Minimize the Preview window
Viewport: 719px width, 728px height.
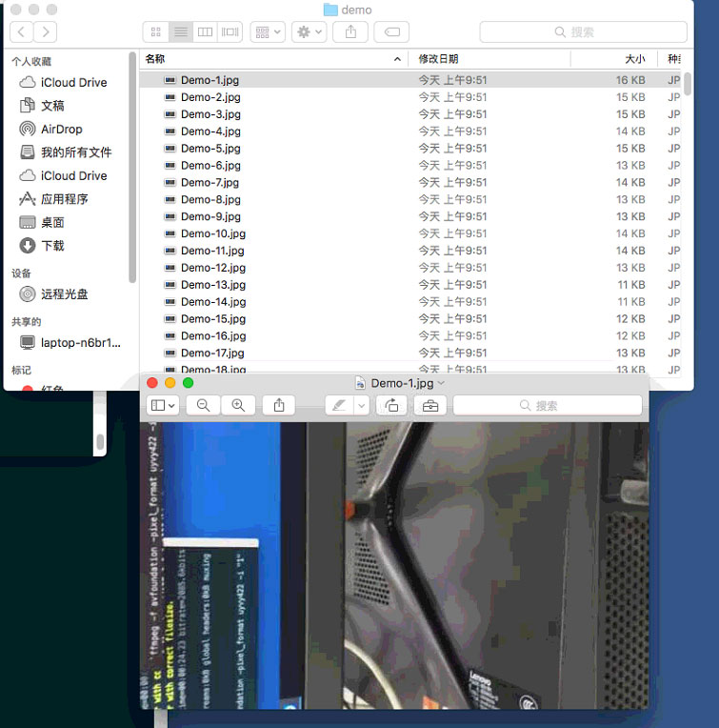pyautogui.click(x=170, y=382)
